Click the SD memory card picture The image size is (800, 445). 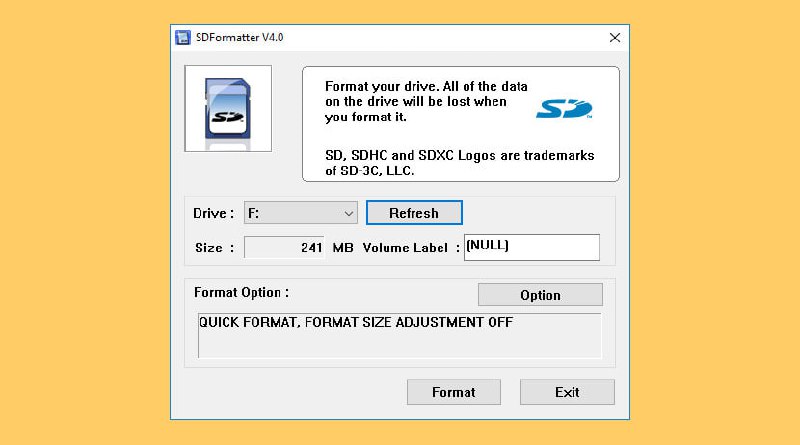coord(227,108)
